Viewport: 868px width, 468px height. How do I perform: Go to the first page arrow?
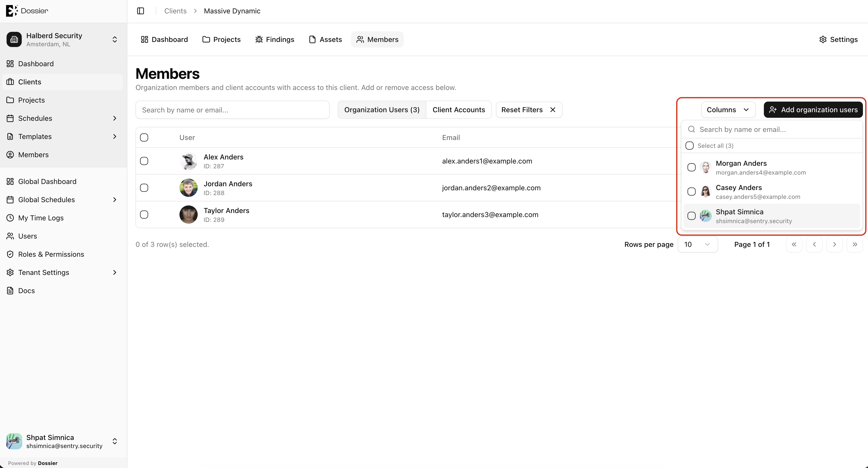(794, 244)
